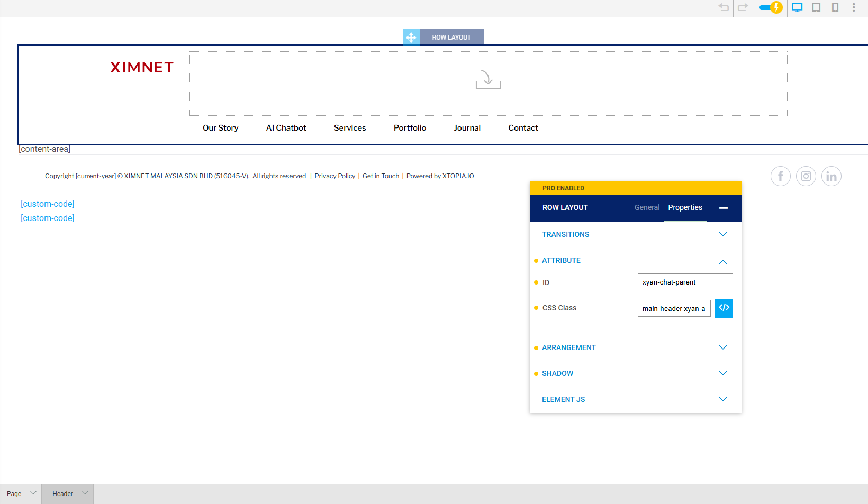Expand the Transitions section
This screenshot has width=868, height=504.
pyautogui.click(x=722, y=234)
